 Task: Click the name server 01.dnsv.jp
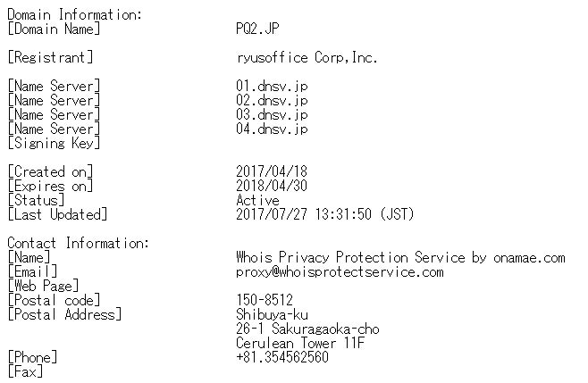click(x=272, y=87)
